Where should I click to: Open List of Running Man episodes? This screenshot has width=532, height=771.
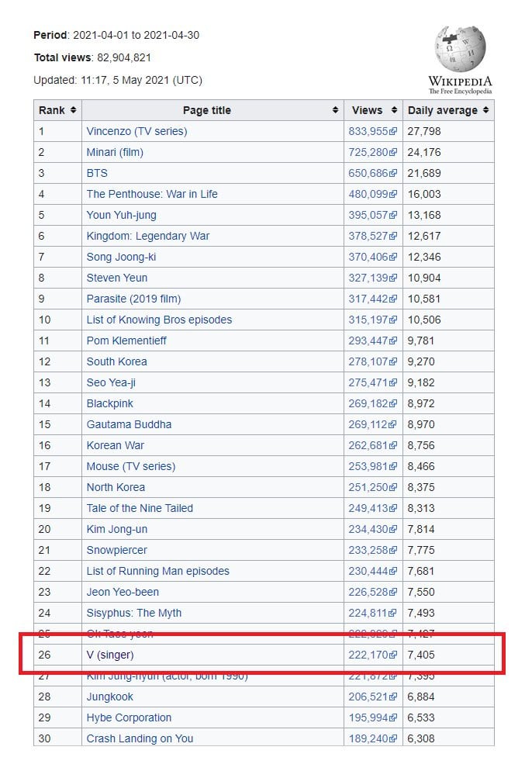click(x=158, y=572)
